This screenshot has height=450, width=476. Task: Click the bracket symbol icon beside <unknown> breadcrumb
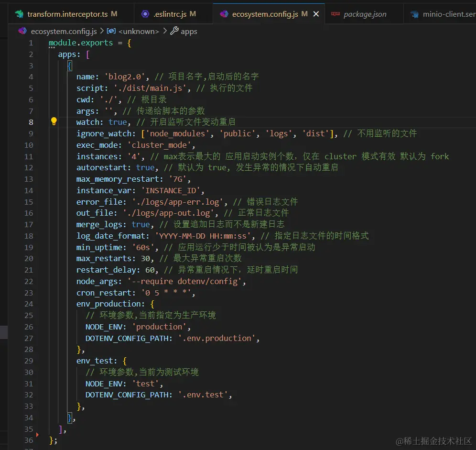pyautogui.click(x=110, y=31)
